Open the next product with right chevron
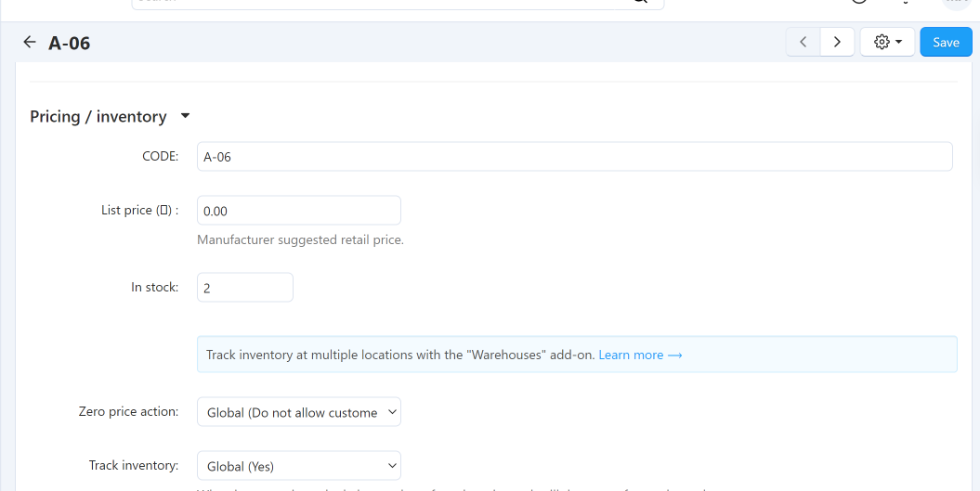980x491 pixels. point(837,42)
